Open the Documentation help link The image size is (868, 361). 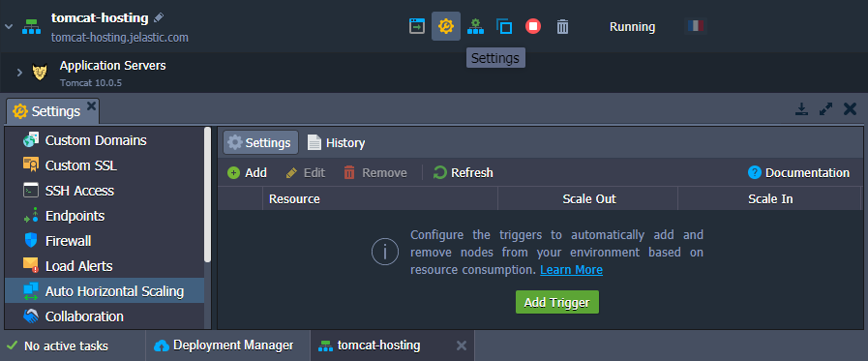[798, 172]
